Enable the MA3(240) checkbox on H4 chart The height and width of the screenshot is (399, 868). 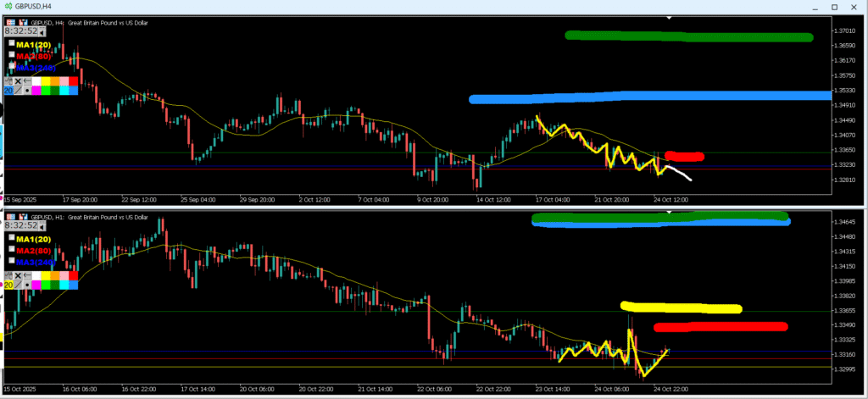point(12,65)
